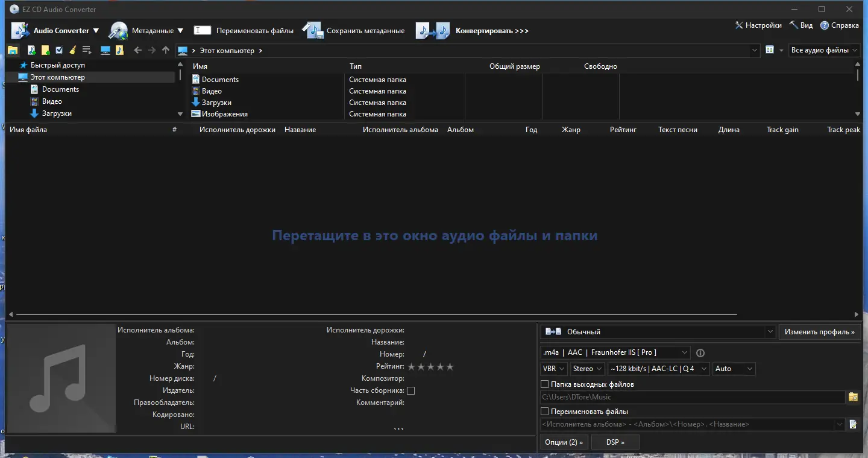Image resolution: width=868 pixels, height=458 pixels.
Task: Sort tracks by Track gain column
Action: point(782,130)
